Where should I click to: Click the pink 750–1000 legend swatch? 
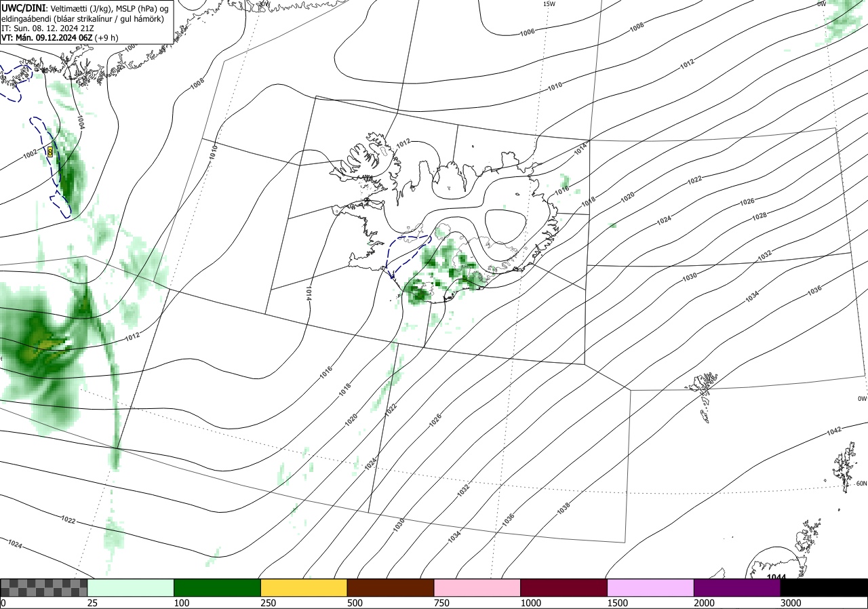tap(477, 587)
